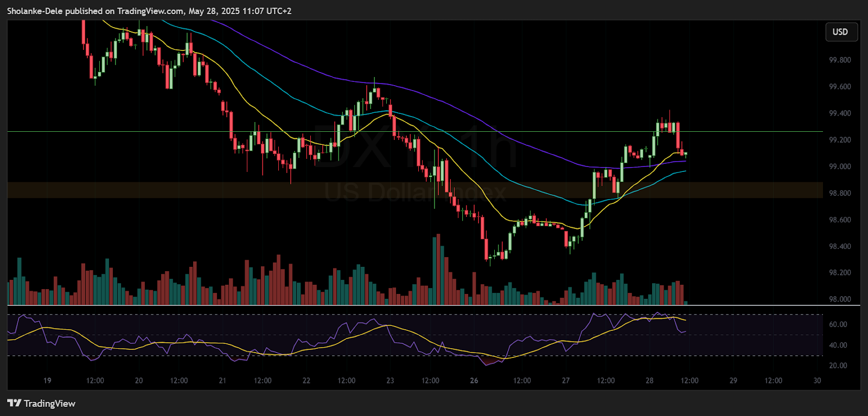Click the 99.800 price axis label
868x416 pixels.
[840, 60]
